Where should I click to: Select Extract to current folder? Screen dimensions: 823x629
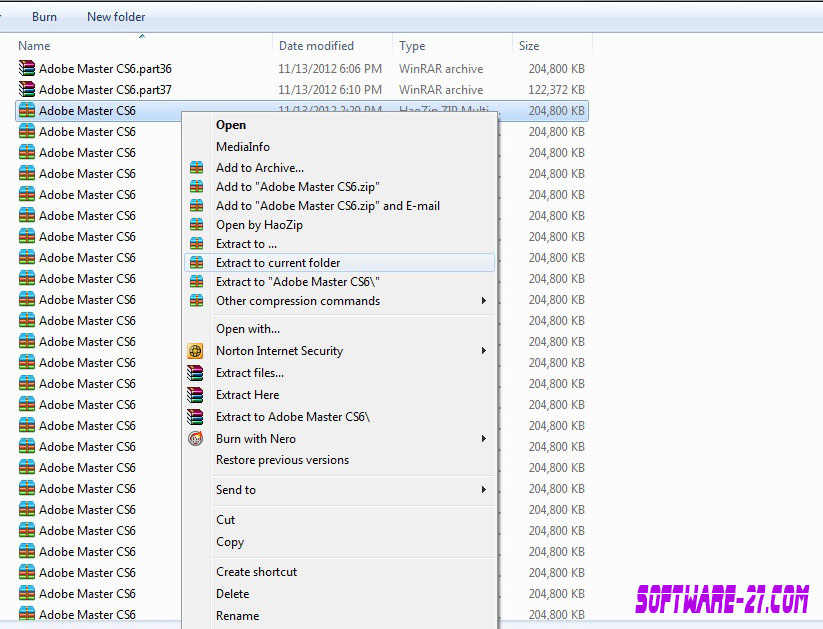pyautogui.click(x=340, y=263)
